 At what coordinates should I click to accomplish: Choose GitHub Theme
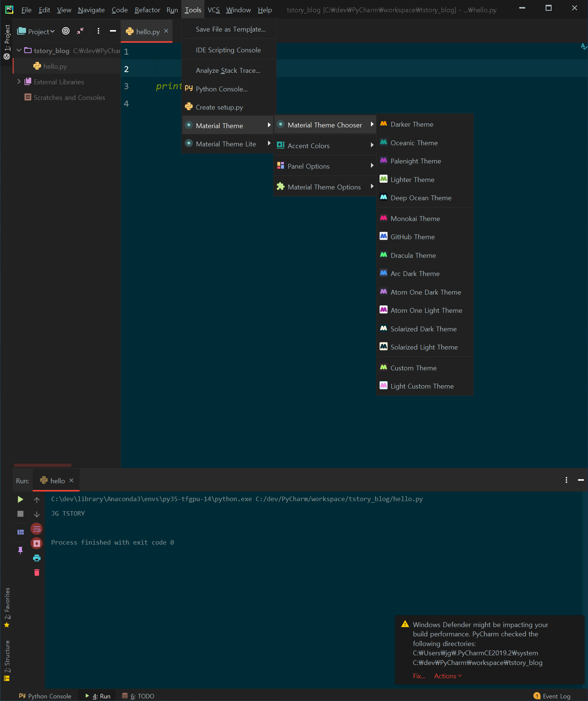coord(424,237)
